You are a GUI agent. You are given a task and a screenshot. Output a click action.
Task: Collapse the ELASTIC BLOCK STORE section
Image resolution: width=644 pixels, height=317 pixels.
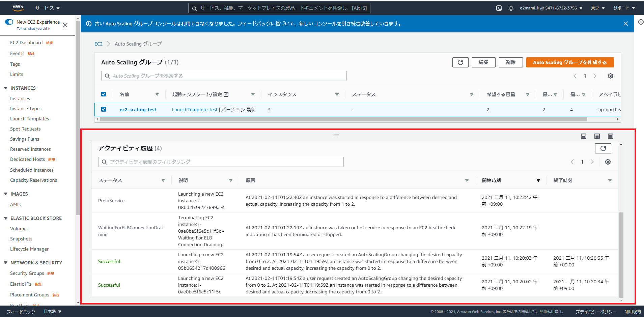(6, 218)
